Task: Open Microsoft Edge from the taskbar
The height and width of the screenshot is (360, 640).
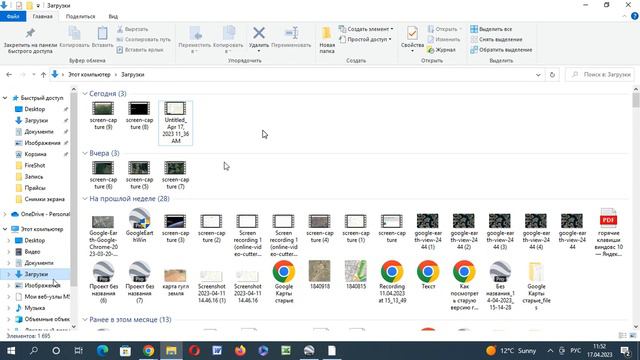Action: 102,351
